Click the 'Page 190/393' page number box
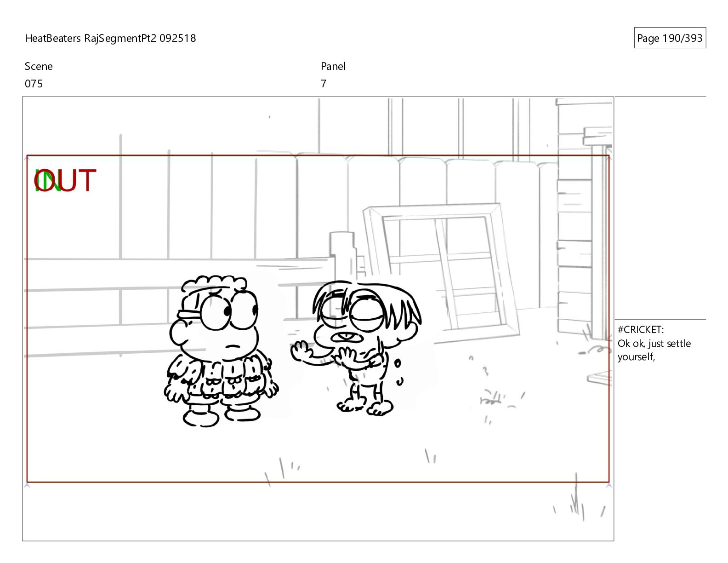 (670, 38)
